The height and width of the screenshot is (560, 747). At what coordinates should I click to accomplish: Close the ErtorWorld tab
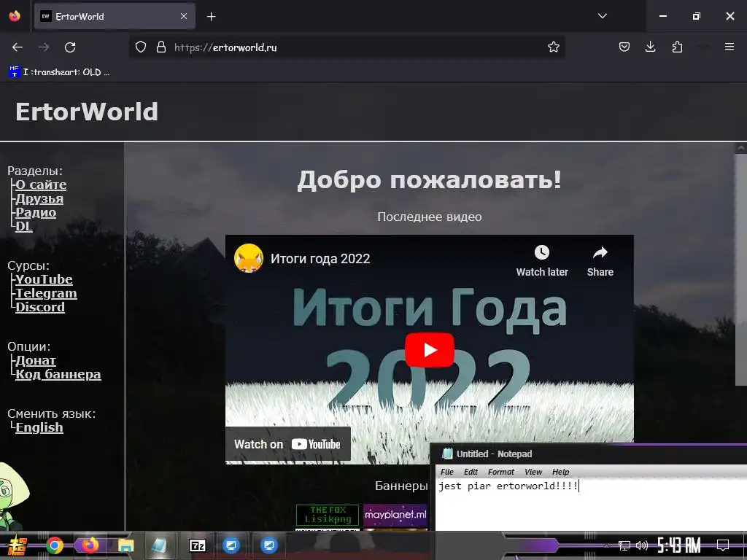[184, 16]
